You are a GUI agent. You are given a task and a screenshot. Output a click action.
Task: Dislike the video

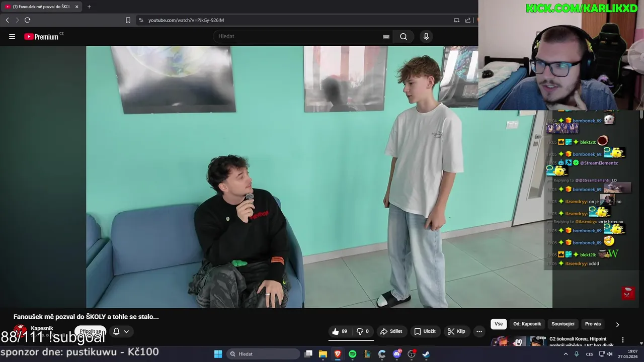[363, 331]
